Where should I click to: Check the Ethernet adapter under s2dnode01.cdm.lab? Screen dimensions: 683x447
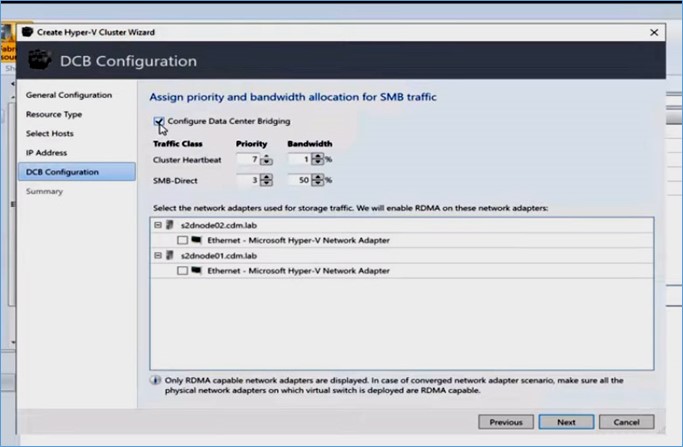point(183,271)
